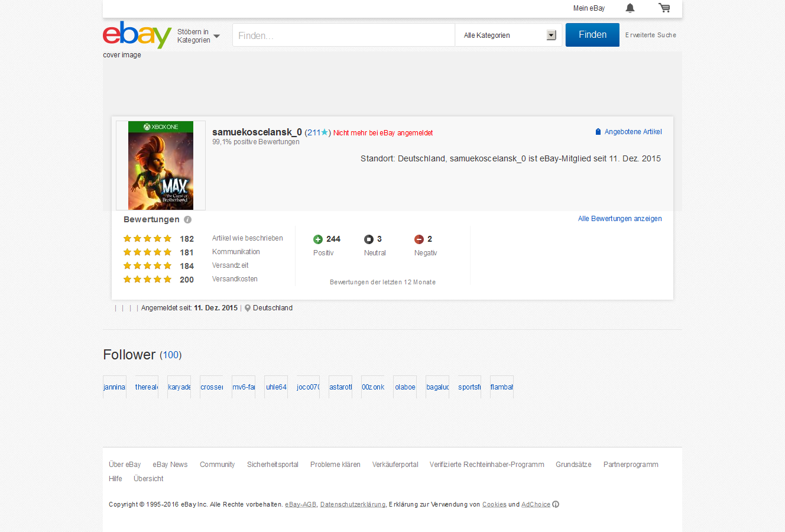Click the green positive feedback icon

pos(318,239)
